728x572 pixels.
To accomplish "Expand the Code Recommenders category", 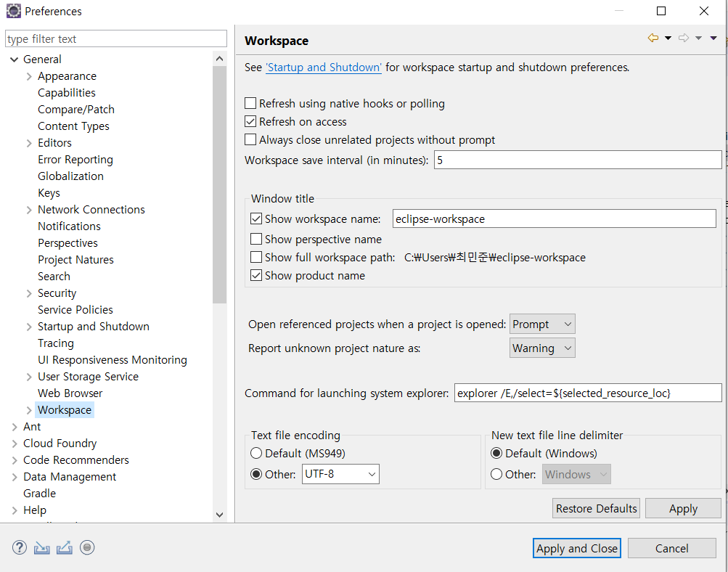I will [15, 460].
